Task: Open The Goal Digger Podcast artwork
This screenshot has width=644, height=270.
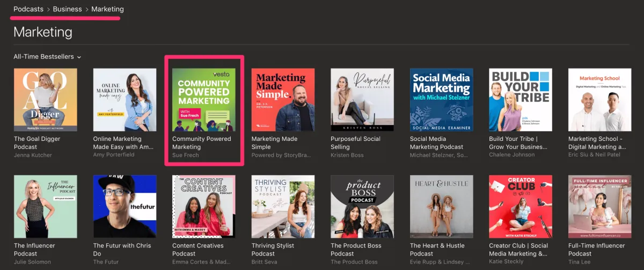Action: tap(46, 100)
